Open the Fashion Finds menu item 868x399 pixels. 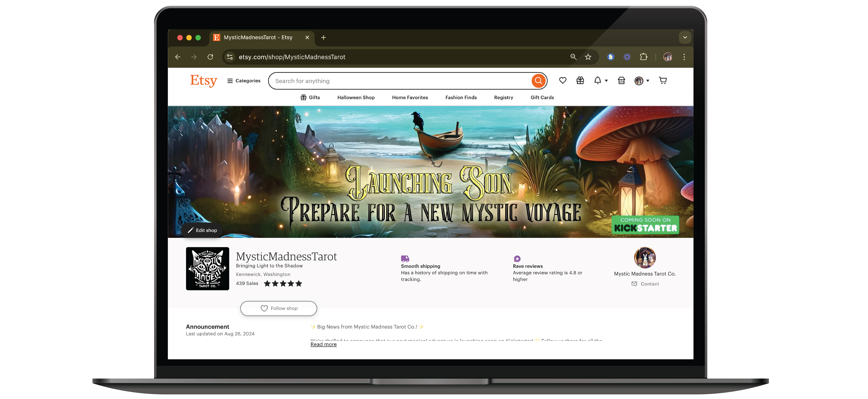coord(461,97)
